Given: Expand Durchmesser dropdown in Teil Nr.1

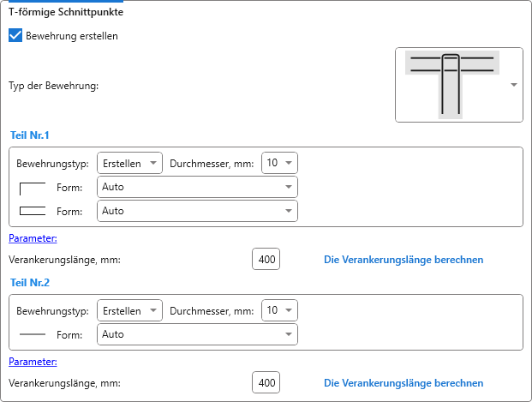Looking at the screenshot, I should coord(279,163).
